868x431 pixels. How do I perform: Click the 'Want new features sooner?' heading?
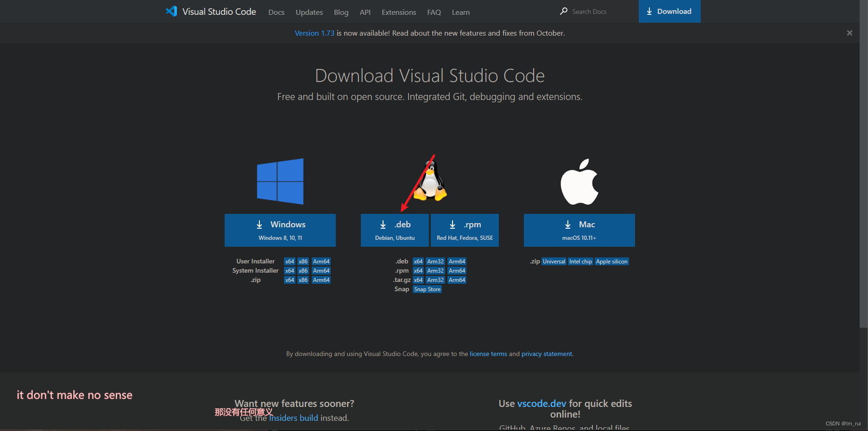pos(294,404)
